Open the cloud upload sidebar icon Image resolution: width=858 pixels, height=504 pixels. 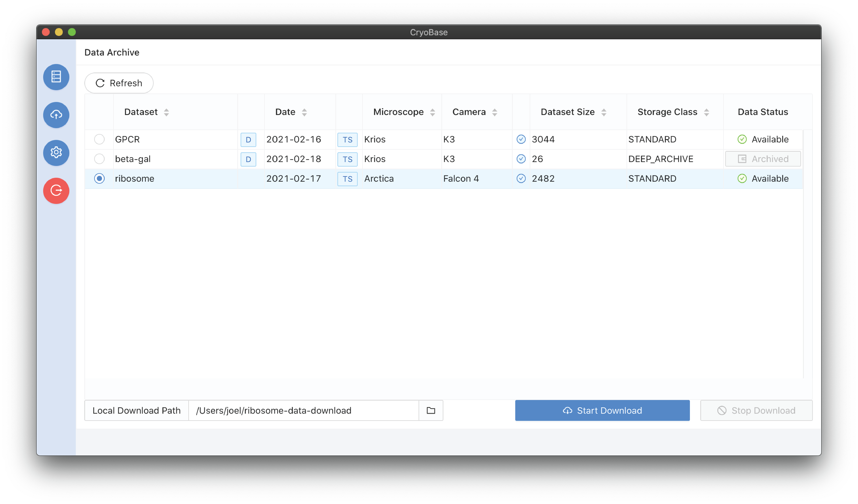point(56,115)
